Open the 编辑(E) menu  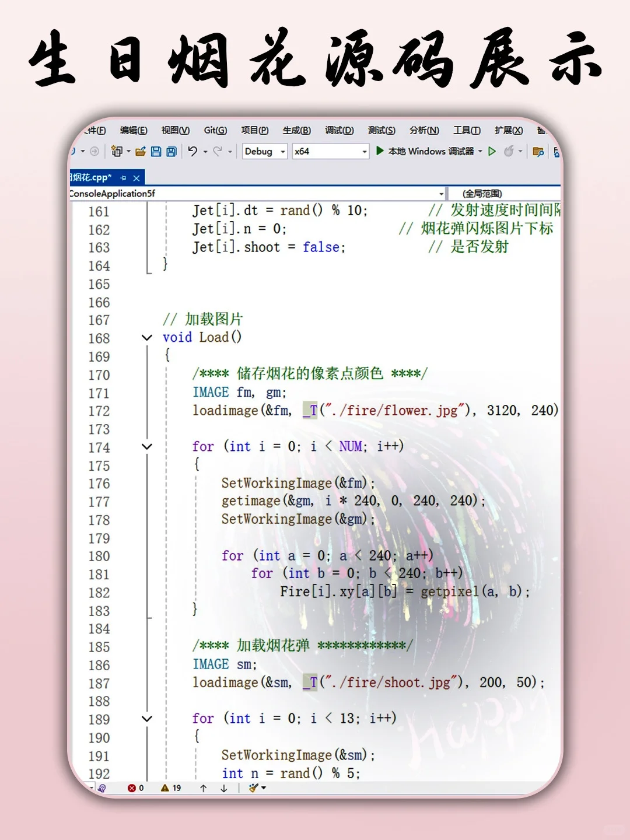134,131
